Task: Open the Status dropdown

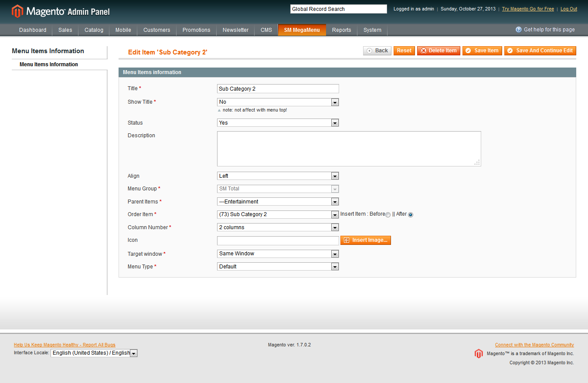Action: (x=278, y=123)
